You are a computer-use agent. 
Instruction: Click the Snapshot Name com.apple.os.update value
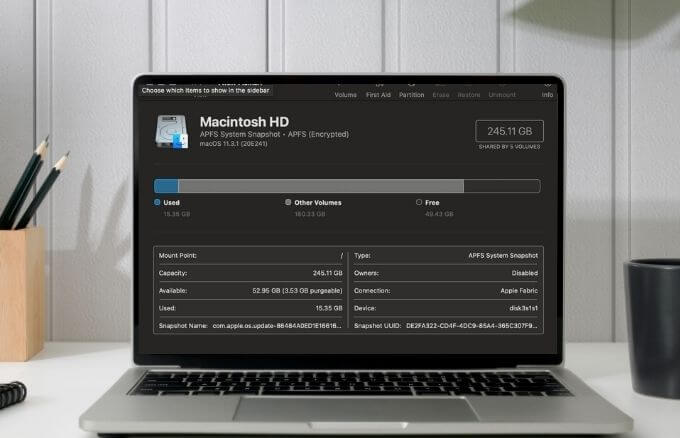277,326
